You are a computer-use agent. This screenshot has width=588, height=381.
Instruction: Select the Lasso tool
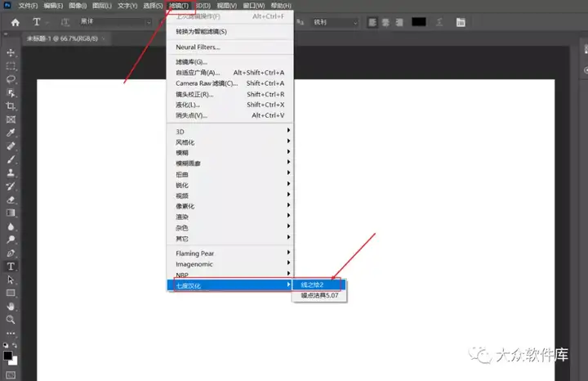coord(11,79)
